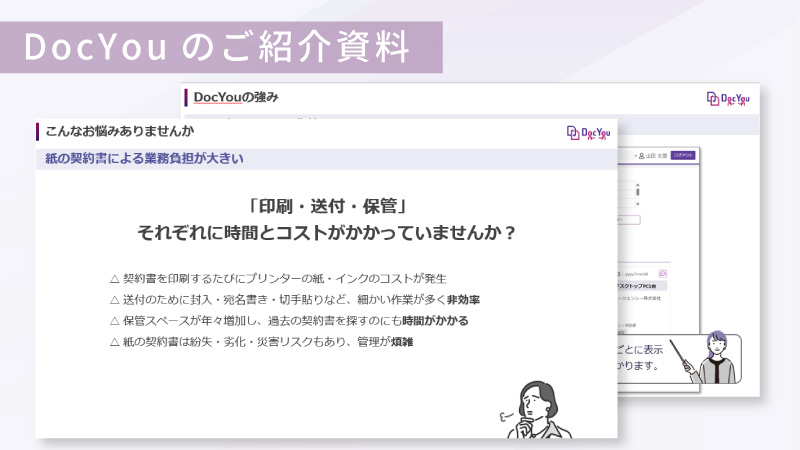Click the purple-outlined input field on back slide
Image resolution: width=800 pixels, height=450 pixels.
click(x=629, y=220)
